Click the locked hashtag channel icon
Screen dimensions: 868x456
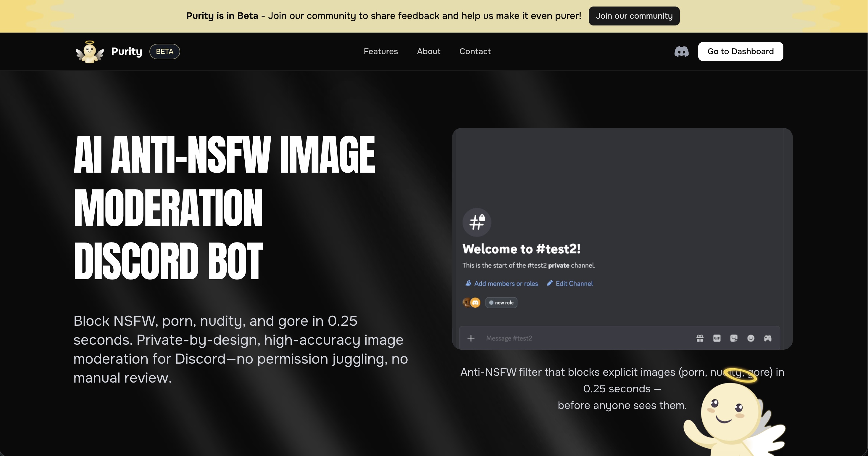click(477, 222)
